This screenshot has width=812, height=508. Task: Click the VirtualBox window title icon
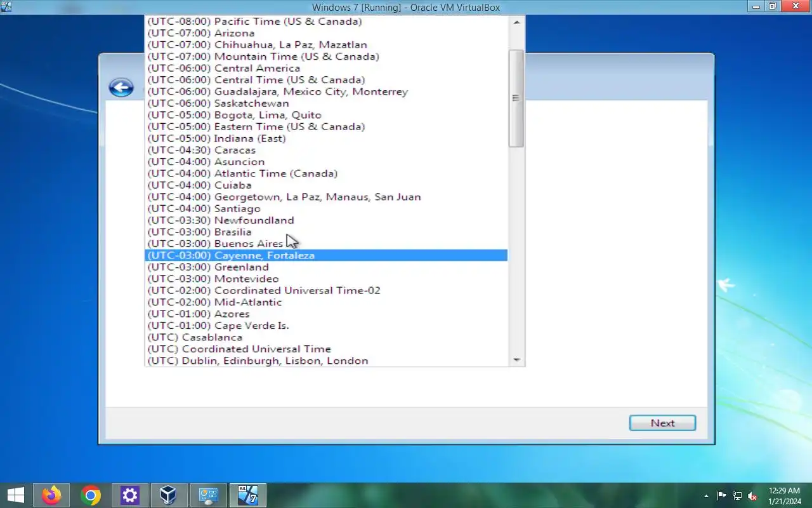pos(6,7)
